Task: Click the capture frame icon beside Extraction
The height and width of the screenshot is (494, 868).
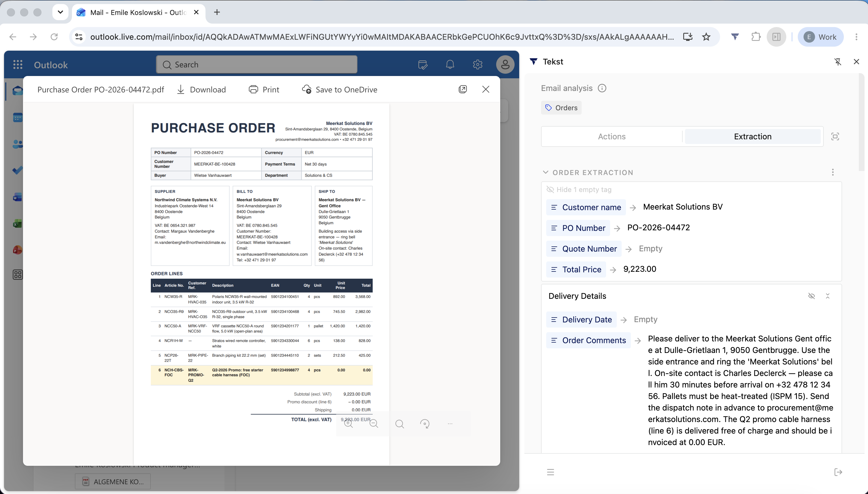Action: tap(835, 136)
